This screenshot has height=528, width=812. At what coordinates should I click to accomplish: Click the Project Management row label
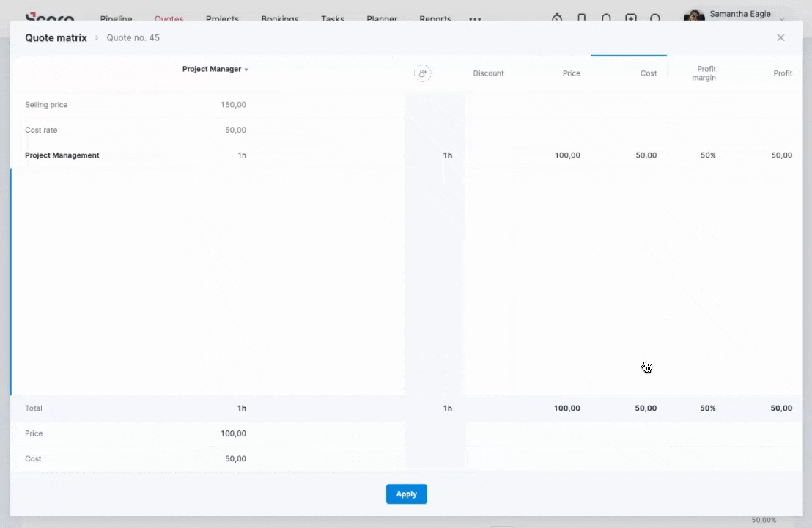click(x=62, y=155)
